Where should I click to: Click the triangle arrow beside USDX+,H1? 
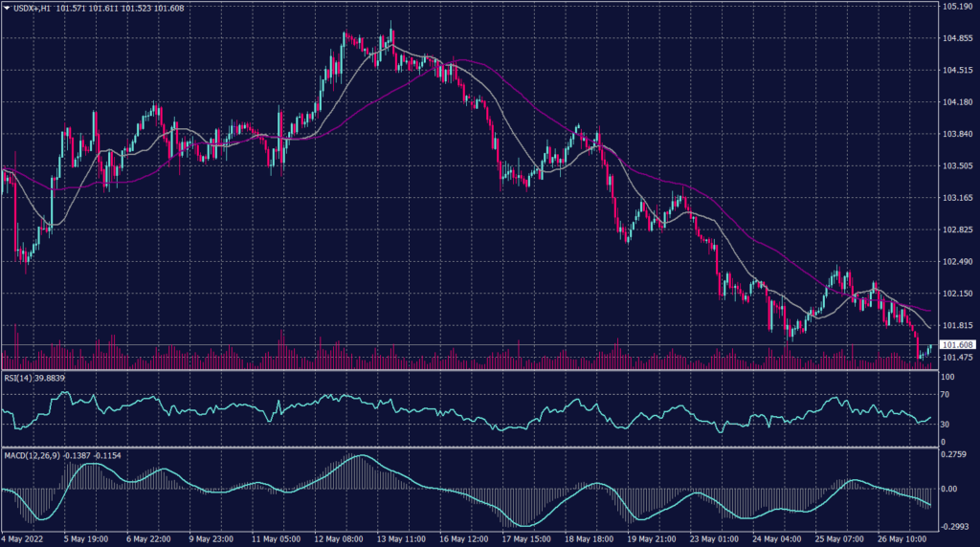pyautogui.click(x=8, y=8)
